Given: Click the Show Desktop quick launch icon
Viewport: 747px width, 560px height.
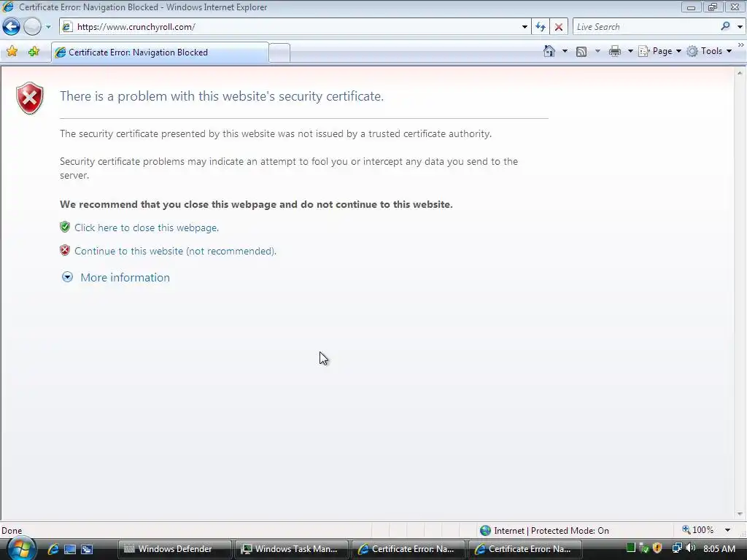Looking at the screenshot, I should [70, 549].
